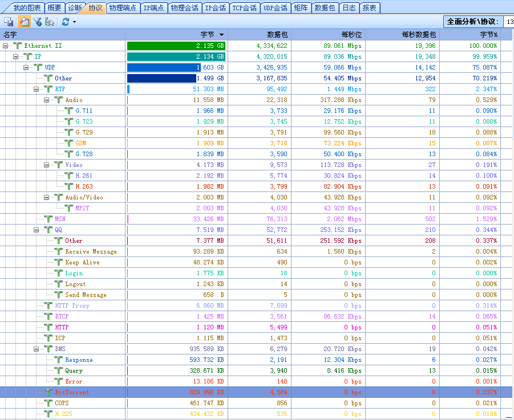Click the 每秒位 column header
514x420 pixels.
351,35
